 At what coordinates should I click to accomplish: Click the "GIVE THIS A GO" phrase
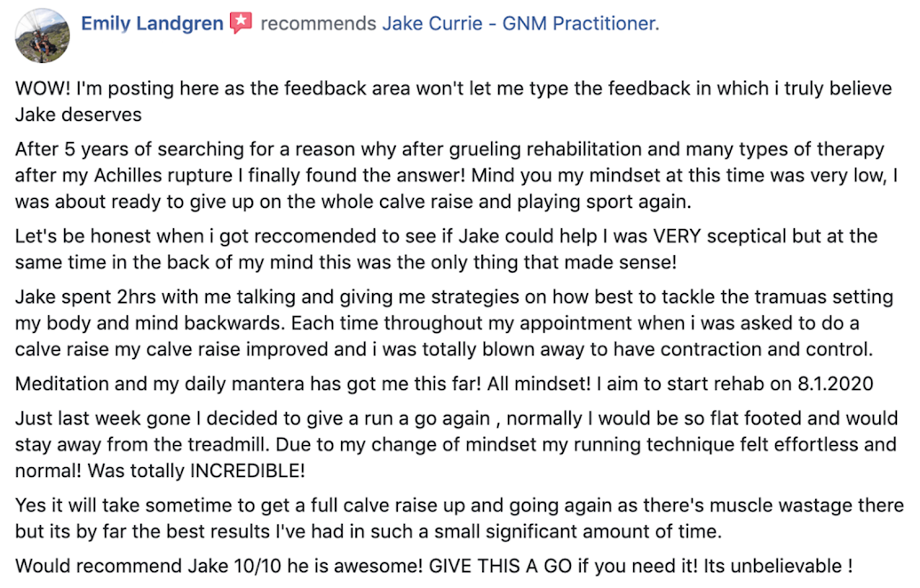click(x=501, y=566)
